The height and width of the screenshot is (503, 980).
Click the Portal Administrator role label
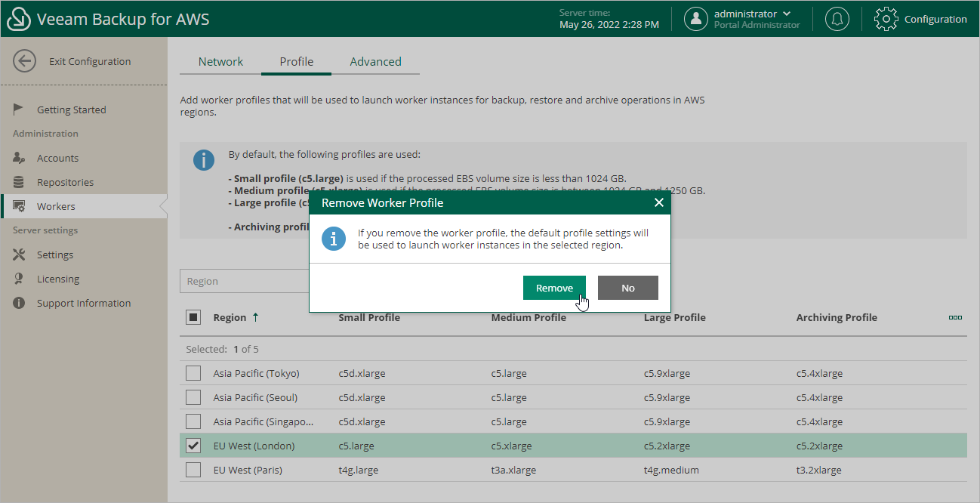757,25
